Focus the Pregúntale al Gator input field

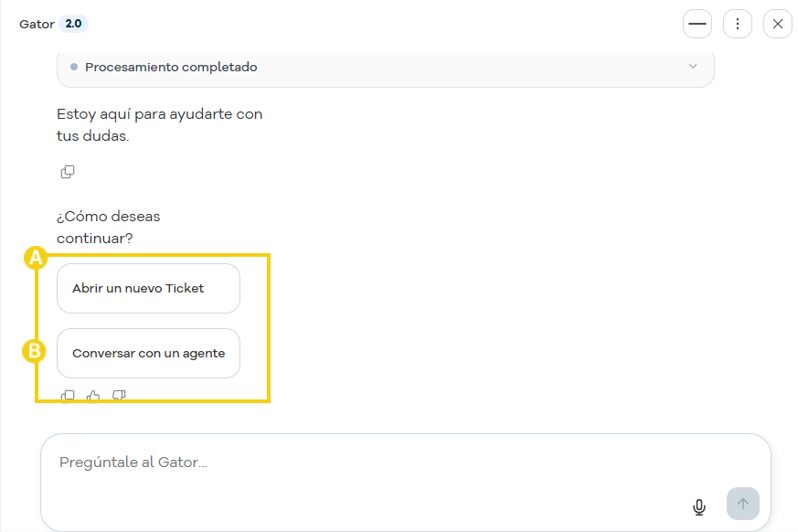pos(406,482)
